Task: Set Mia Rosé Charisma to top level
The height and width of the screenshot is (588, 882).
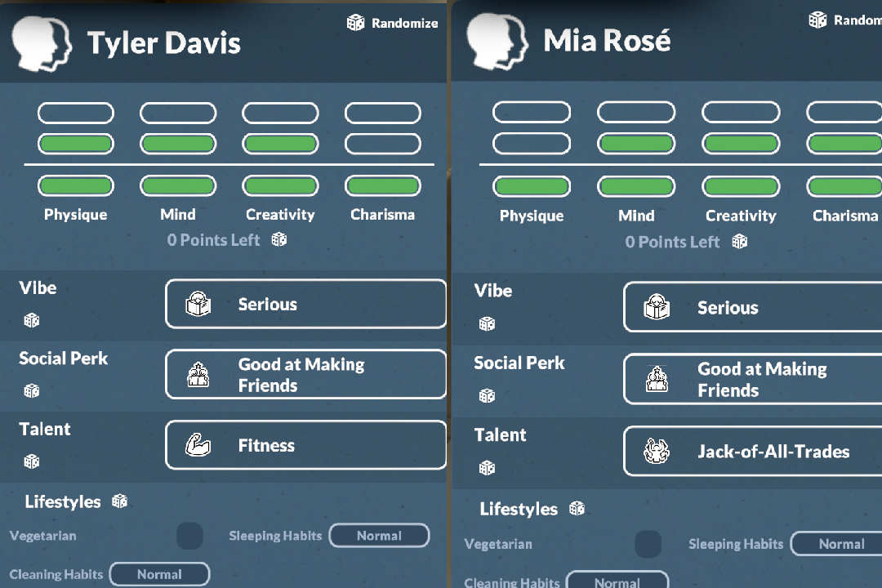Action: tap(844, 112)
